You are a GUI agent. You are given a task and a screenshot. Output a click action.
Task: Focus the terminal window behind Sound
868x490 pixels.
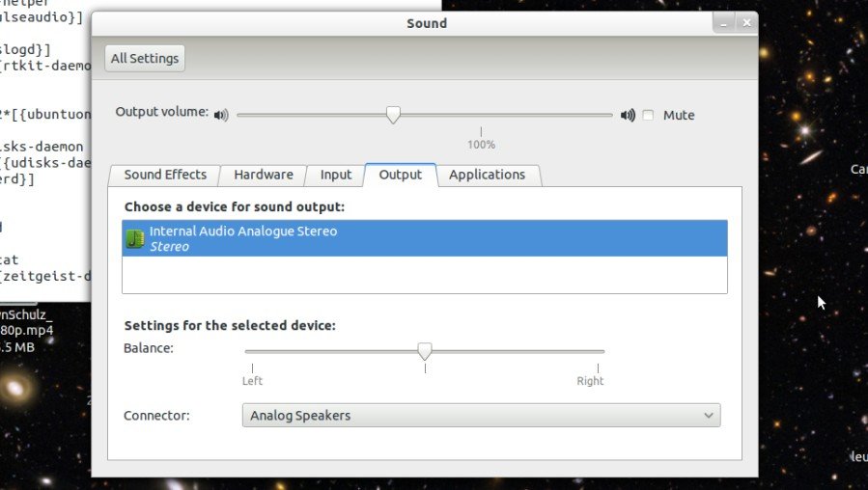click(43, 193)
